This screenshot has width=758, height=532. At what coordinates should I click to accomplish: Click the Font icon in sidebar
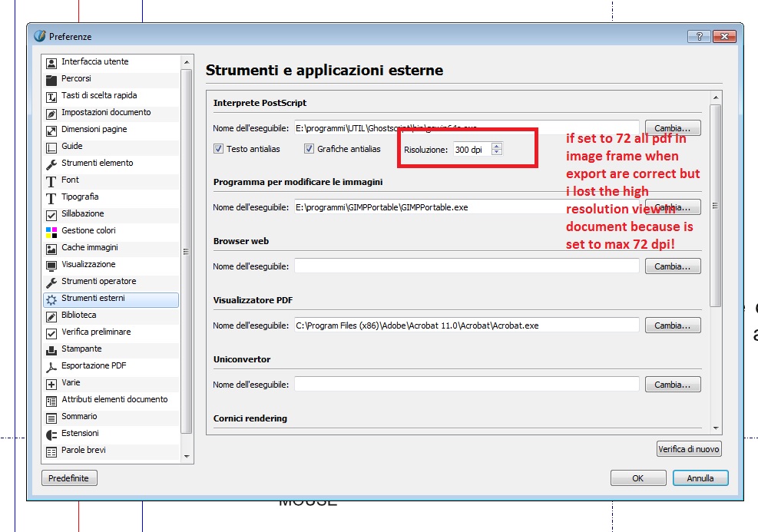tap(51, 180)
